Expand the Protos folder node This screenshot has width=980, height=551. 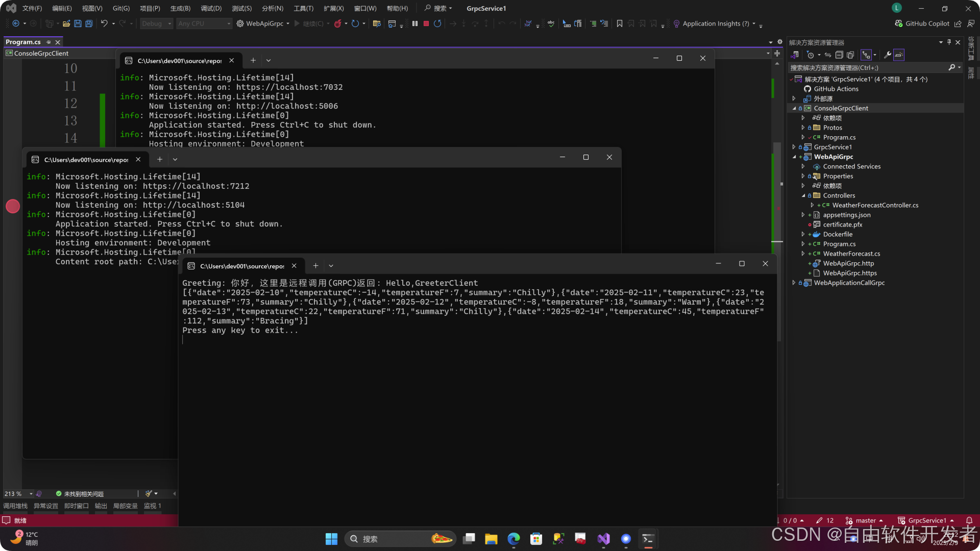pos(803,128)
